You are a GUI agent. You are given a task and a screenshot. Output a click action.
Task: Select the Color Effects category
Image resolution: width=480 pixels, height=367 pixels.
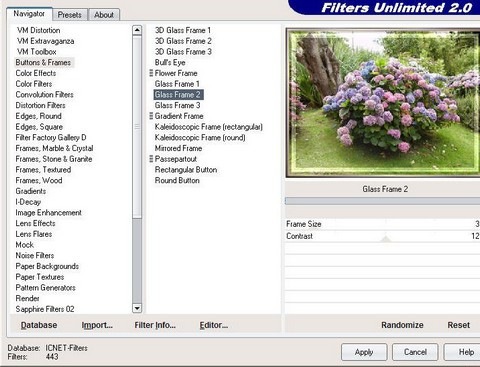pos(36,73)
